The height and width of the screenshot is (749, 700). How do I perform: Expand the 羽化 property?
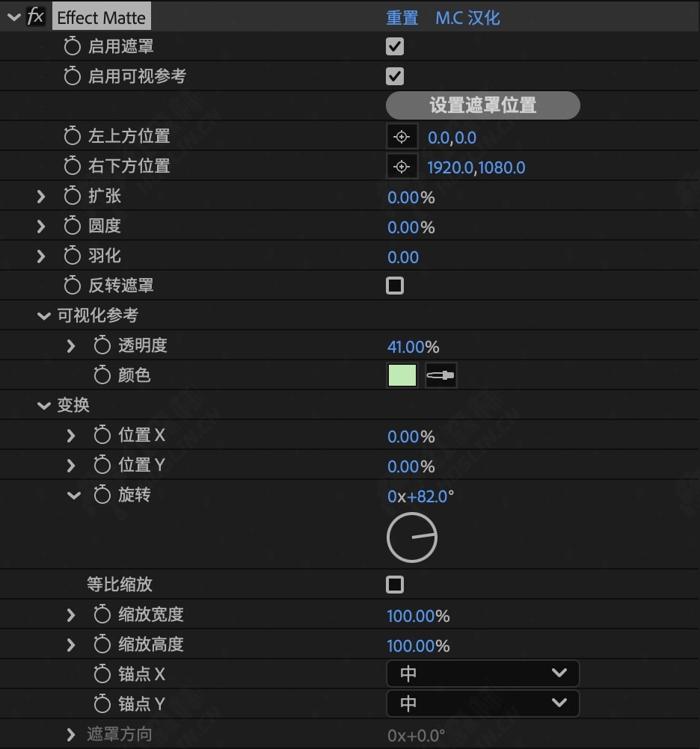tap(41, 256)
